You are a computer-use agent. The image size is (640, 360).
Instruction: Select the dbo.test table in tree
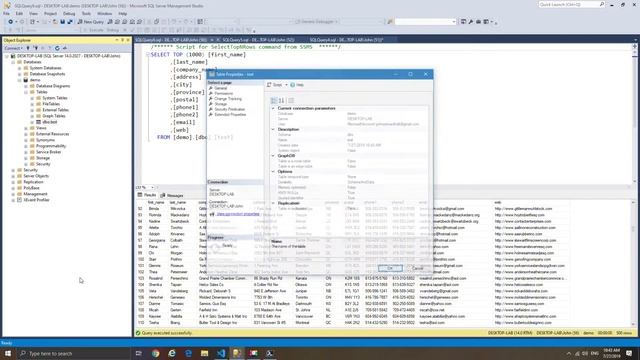coord(49,122)
